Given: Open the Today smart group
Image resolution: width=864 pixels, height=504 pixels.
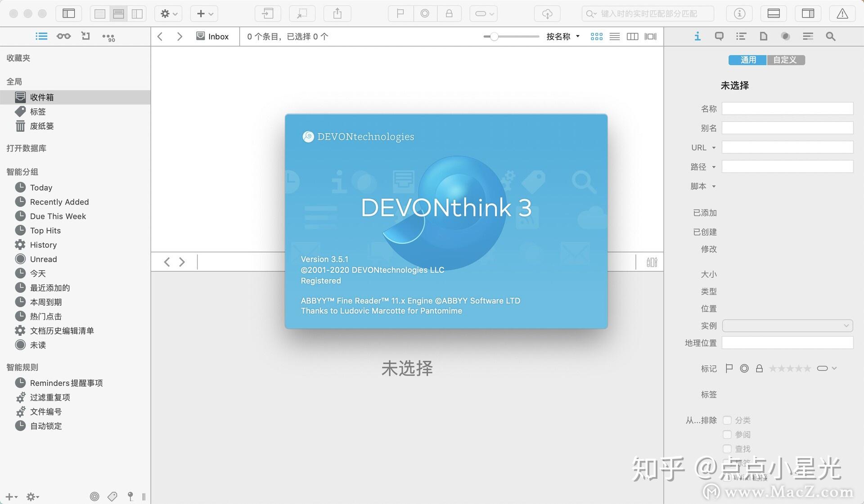Looking at the screenshot, I should [41, 187].
